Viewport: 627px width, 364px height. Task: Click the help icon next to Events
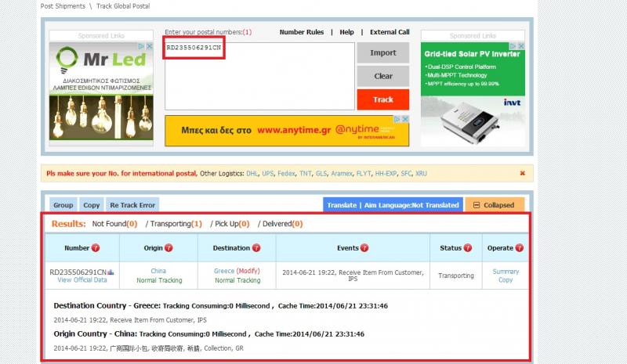click(x=364, y=248)
